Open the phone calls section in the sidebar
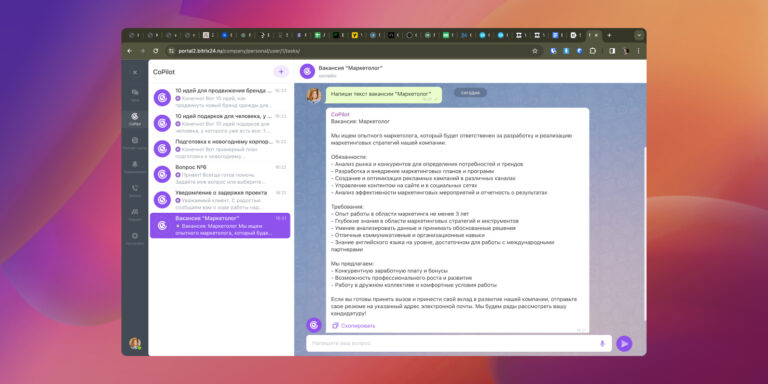 click(x=135, y=190)
